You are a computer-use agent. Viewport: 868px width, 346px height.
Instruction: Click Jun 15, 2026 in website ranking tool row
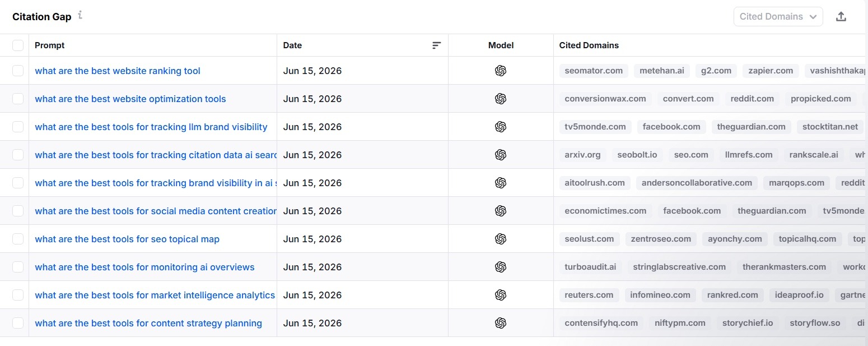312,71
